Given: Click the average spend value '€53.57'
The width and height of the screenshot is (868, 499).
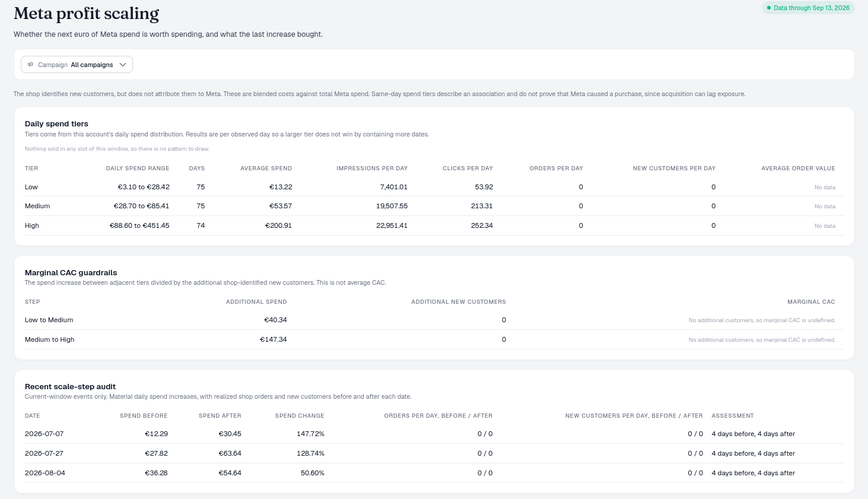Looking at the screenshot, I should click(x=280, y=206).
